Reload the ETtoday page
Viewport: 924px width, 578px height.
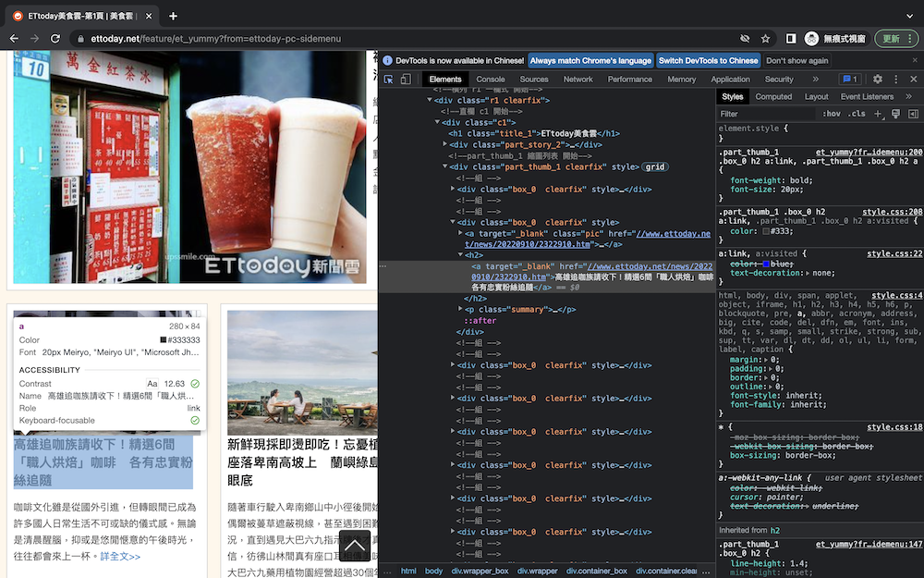(x=55, y=38)
